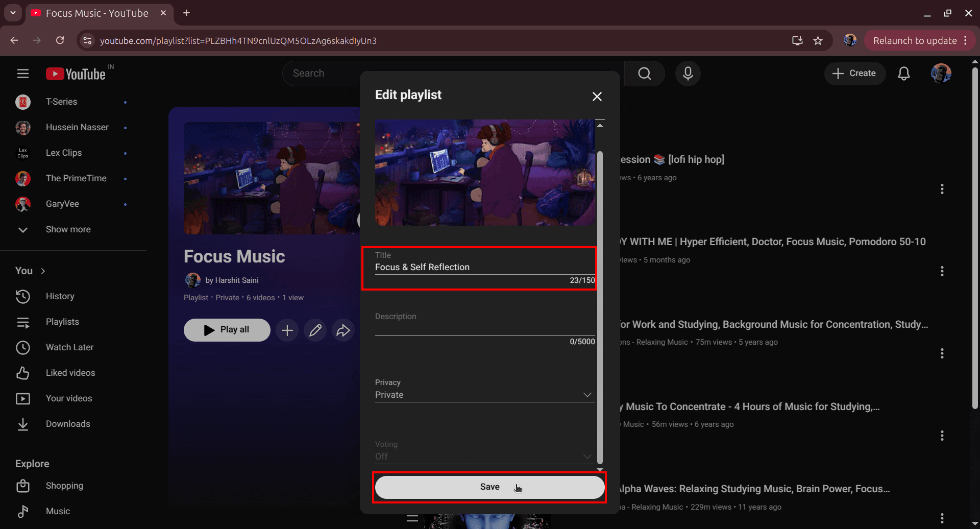This screenshot has width=980, height=529.
Task: Bookmark this page with the star icon
Action: pyautogui.click(x=818, y=40)
